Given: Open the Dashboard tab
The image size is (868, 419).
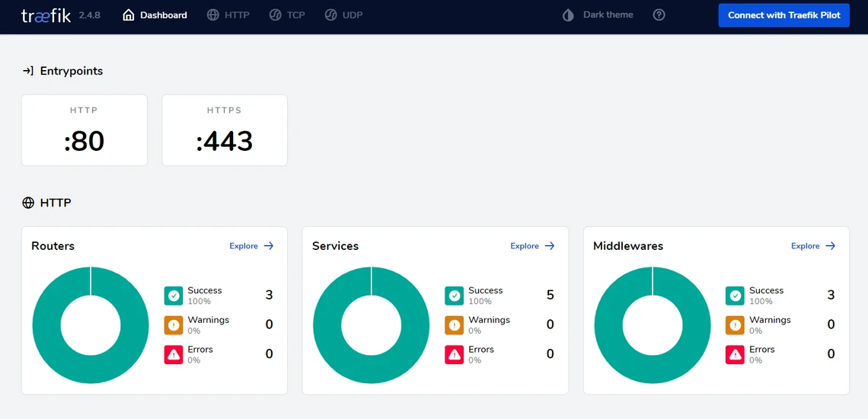Looking at the screenshot, I should point(155,15).
